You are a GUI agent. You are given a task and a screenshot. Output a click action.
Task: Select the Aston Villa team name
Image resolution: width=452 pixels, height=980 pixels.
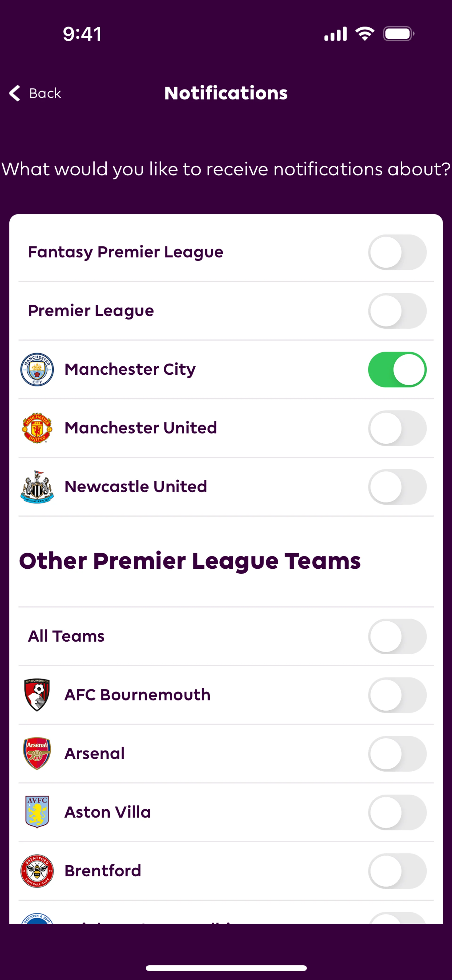108,812
